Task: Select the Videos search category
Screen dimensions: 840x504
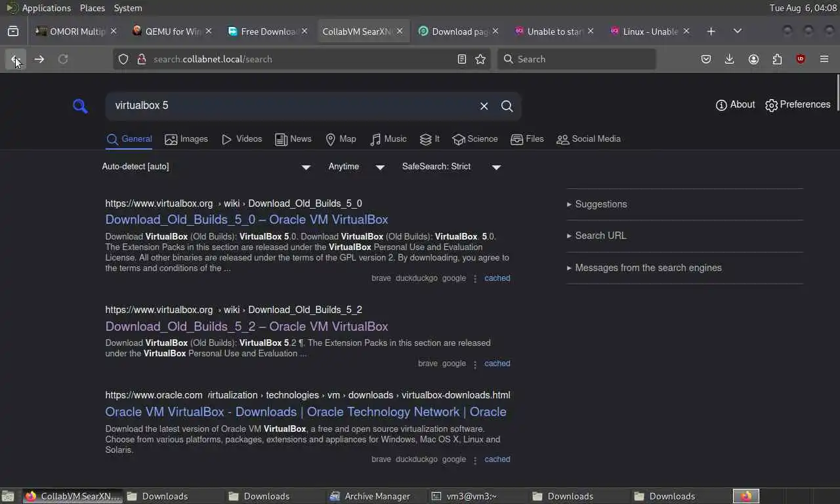Action: coord(241,139)
